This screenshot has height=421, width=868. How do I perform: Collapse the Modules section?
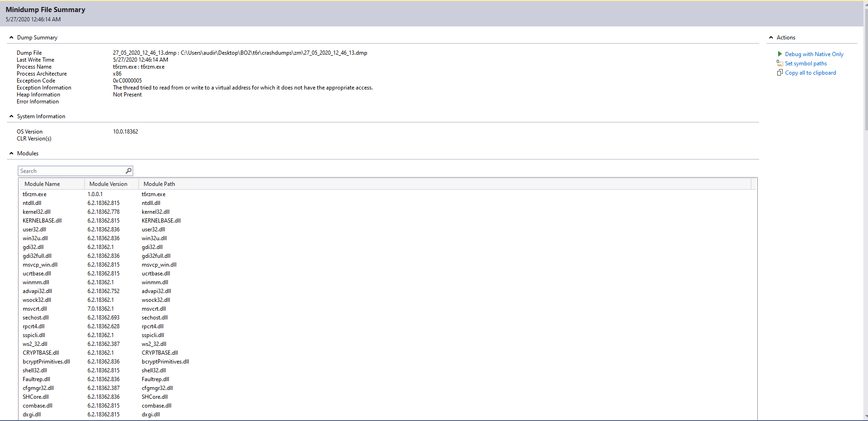(12, 153)
